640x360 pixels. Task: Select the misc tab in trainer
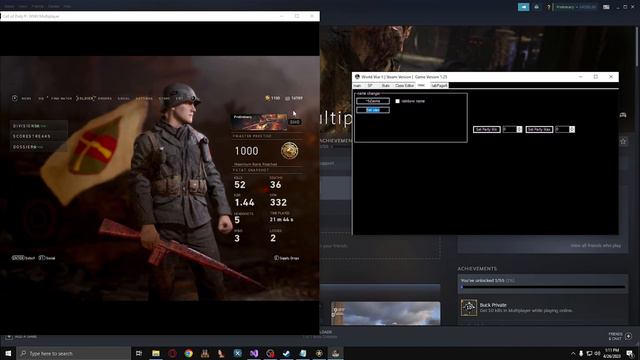pos(422,85)
